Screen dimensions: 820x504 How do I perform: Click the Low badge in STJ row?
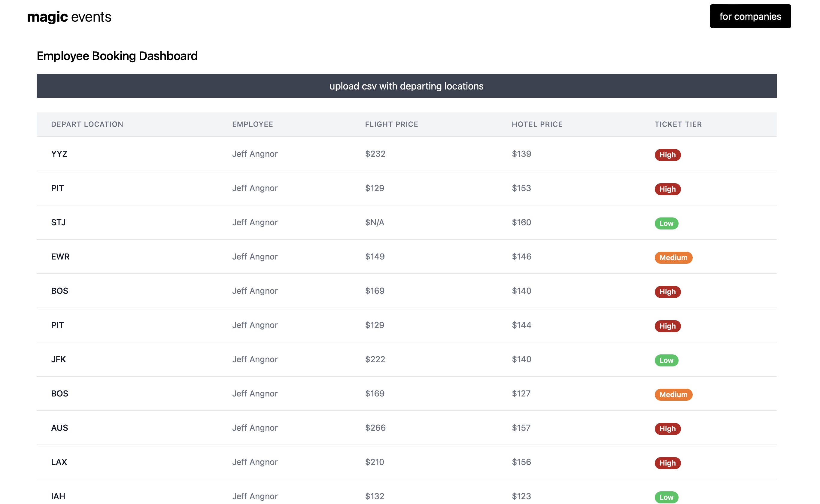click(666, 223)
